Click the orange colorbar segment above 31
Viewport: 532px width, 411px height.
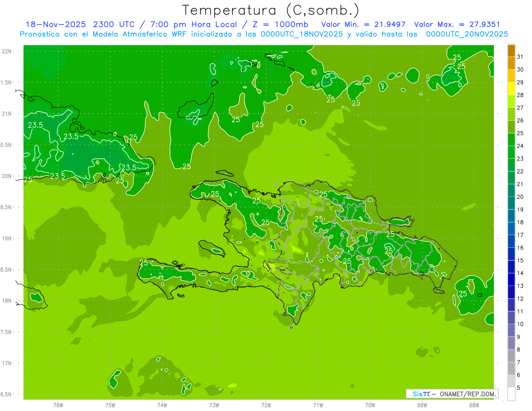coord(511,51)
